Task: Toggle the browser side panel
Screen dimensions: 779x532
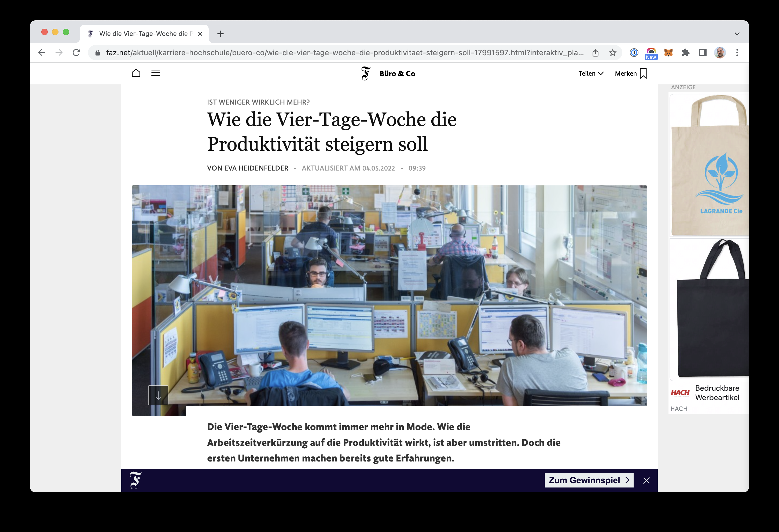Action: point(703,53)
